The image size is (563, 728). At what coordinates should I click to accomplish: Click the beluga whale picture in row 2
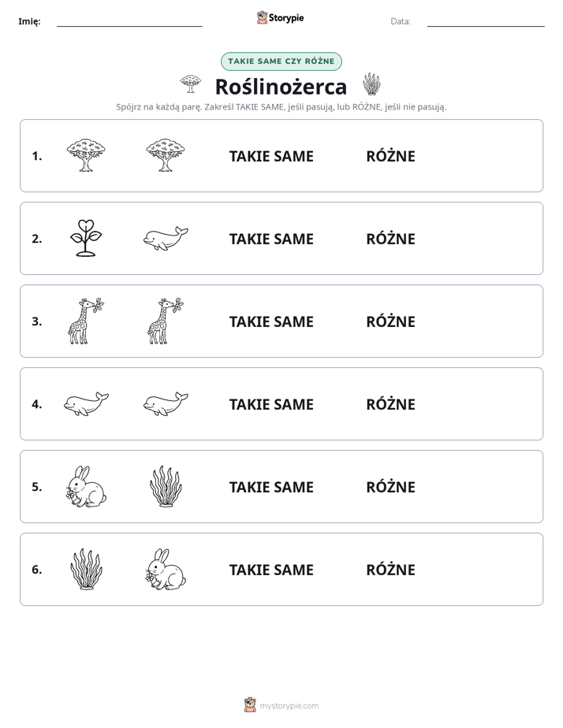click(166, 239)
